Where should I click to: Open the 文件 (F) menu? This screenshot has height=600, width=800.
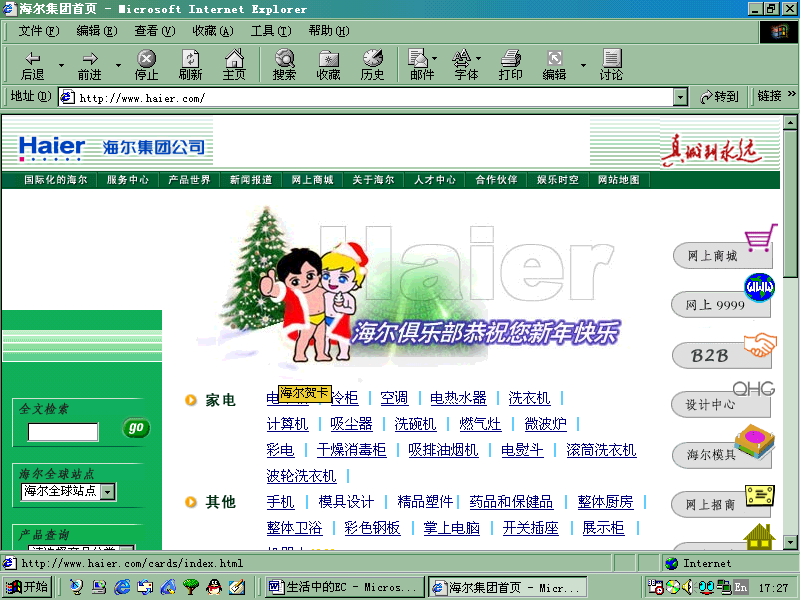click(x=39, y=31)
